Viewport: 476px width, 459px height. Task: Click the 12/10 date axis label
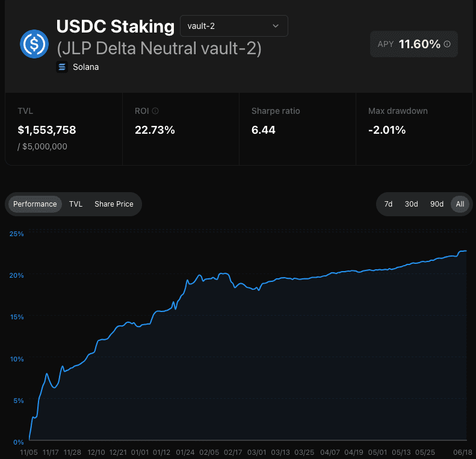pos(96,452)
